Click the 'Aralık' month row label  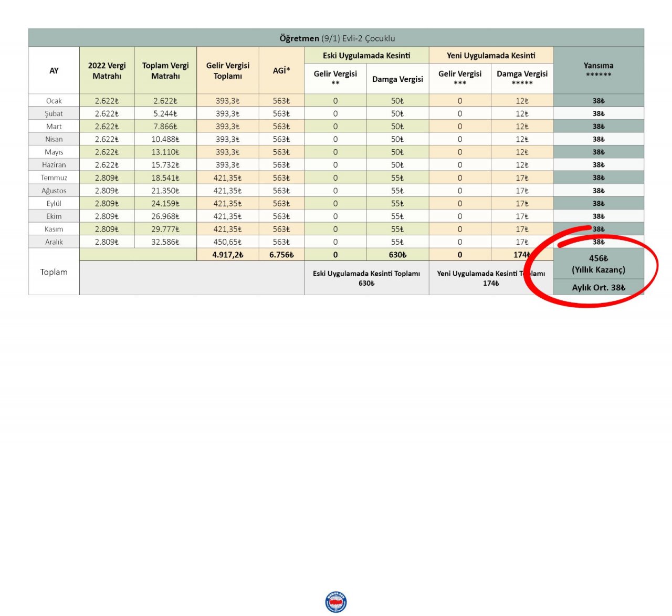tap(54, 242)
